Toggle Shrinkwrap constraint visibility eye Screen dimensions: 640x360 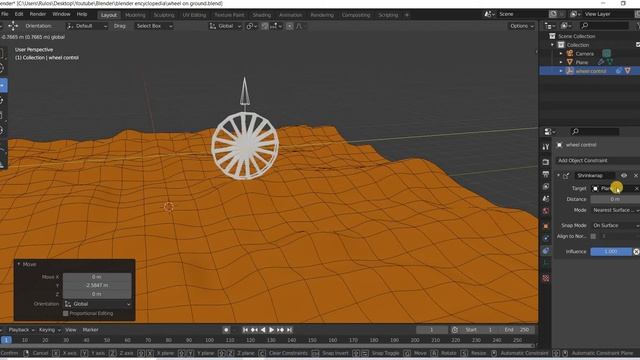pos(624,176)
